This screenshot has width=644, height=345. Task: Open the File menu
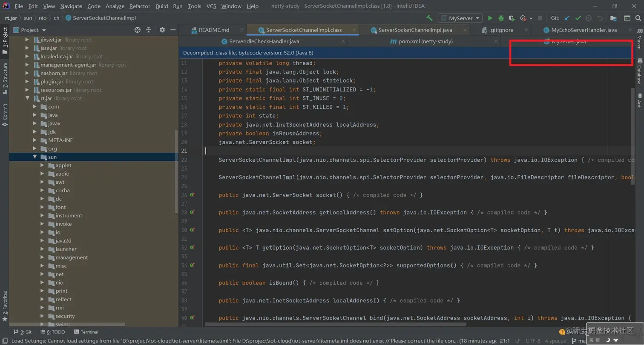19,6
